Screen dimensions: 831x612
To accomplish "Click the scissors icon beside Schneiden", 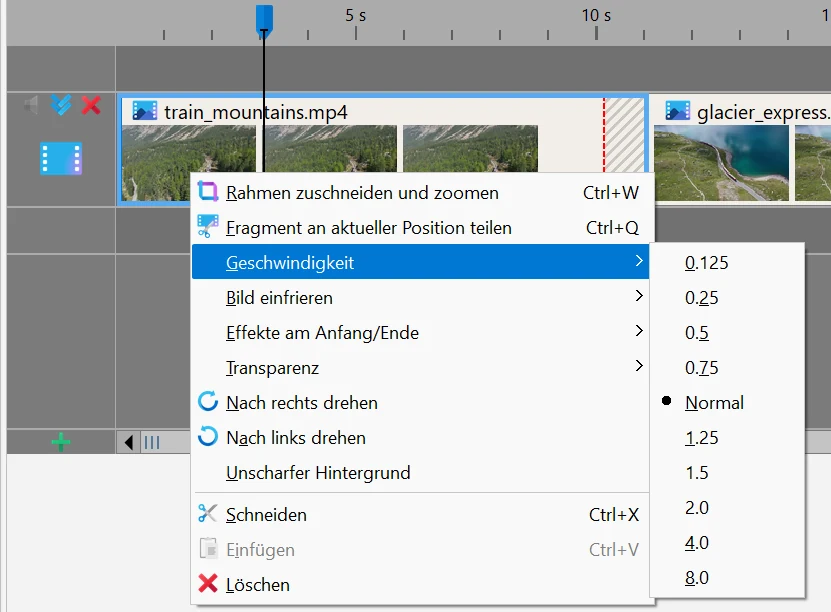I will (x=208, y=513).
